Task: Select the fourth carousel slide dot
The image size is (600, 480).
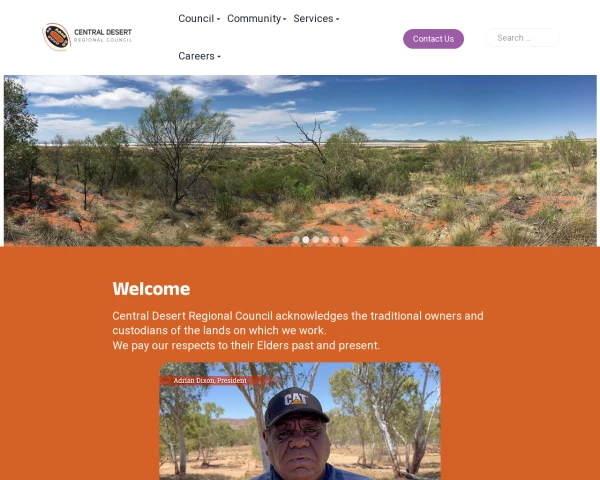Action: pyautogui.click(x=325, y=240)
